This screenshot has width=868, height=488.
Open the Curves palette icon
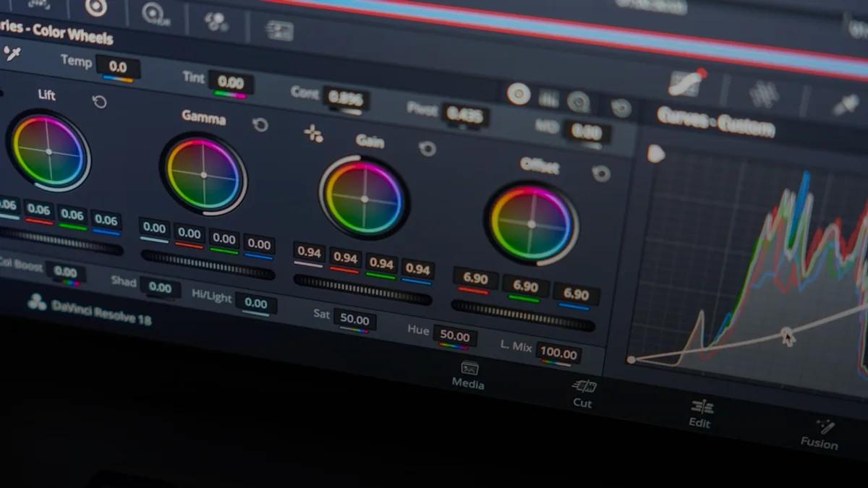click(687, 82)
